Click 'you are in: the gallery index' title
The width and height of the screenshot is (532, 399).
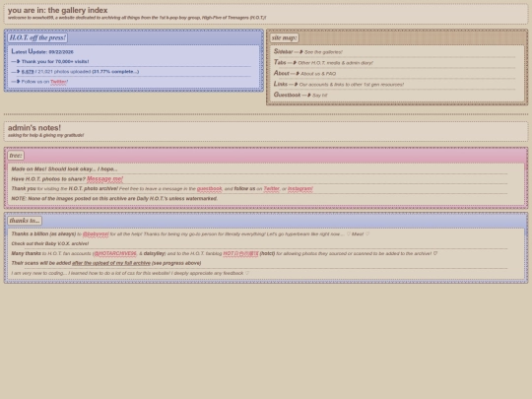(x=58, y=10)
